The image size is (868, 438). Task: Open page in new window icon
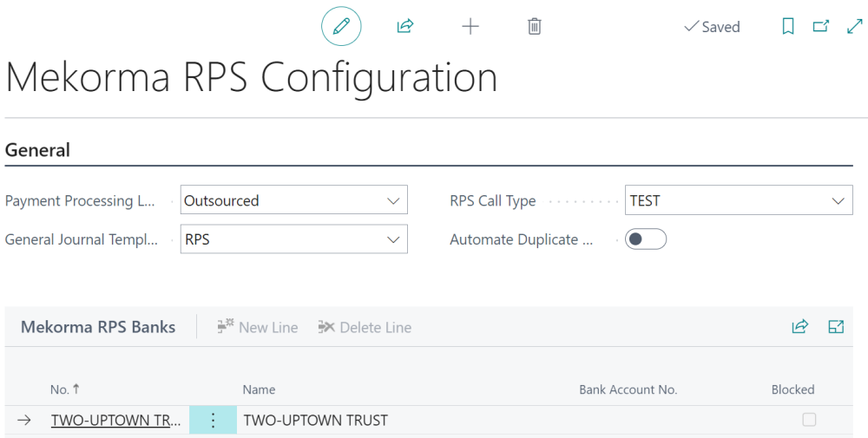point(820,26)
